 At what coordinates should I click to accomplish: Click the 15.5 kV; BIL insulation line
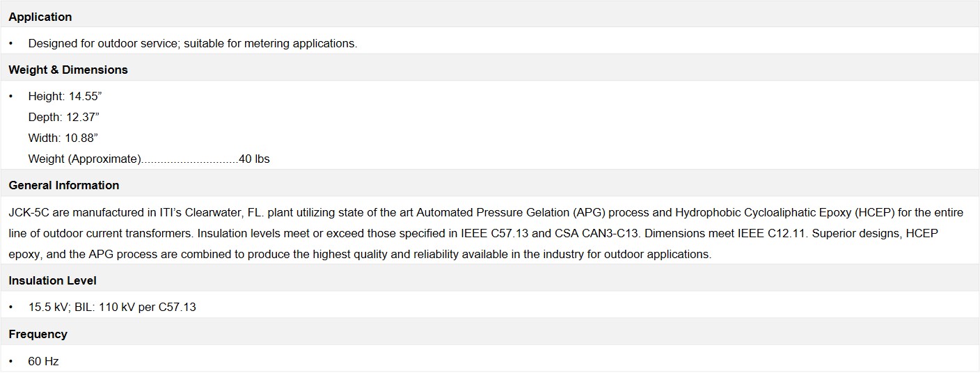(x=112, y=307)
